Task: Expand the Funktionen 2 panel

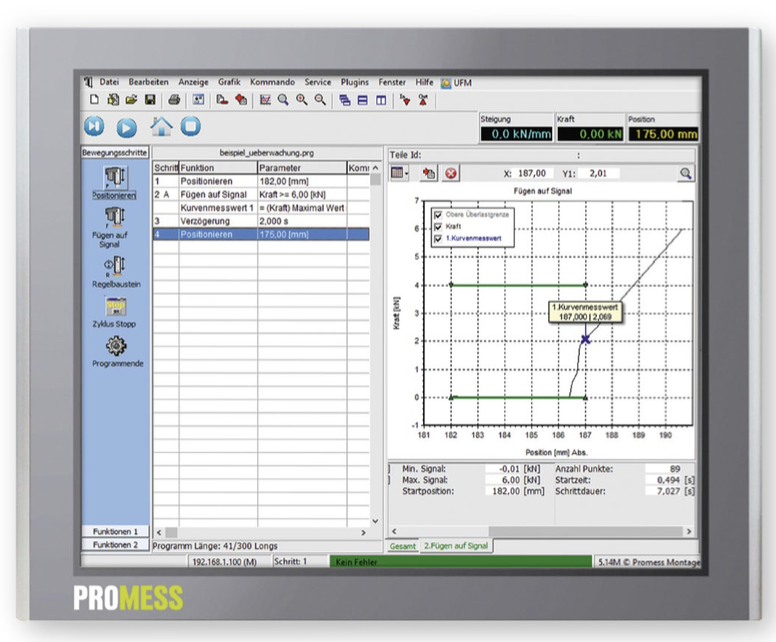Action: tap(115, 545)
